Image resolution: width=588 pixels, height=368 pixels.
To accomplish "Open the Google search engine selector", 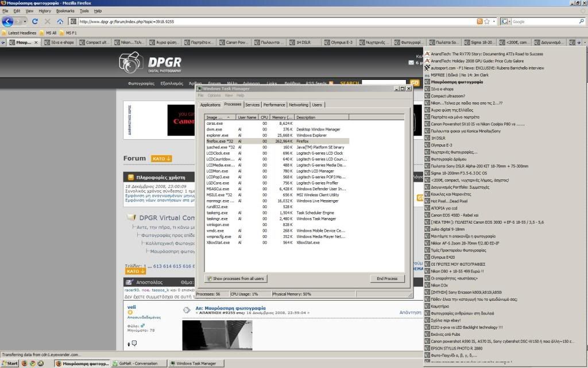I will coord(506,21).
